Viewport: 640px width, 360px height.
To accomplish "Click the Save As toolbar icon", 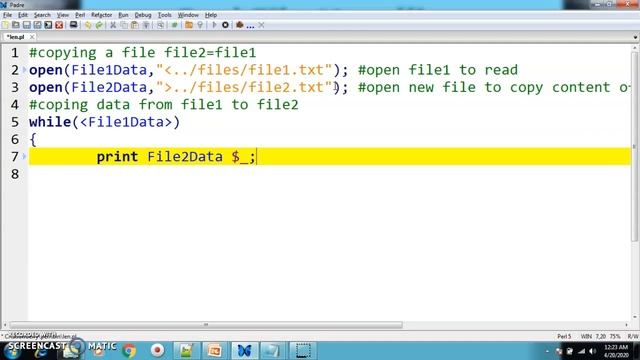I will (38, 25).
